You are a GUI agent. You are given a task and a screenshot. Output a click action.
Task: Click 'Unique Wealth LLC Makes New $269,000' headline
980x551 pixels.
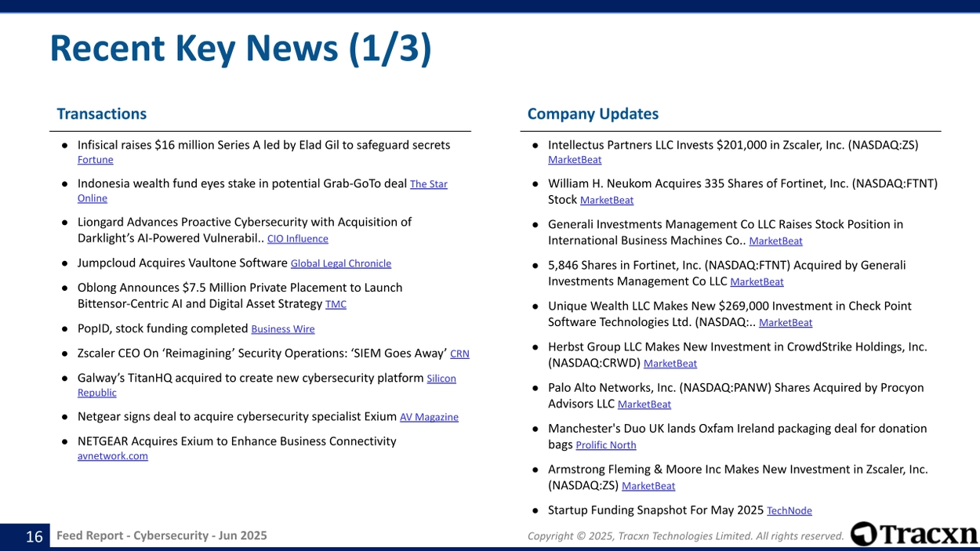pyautogui.click(x=730, y=314)
